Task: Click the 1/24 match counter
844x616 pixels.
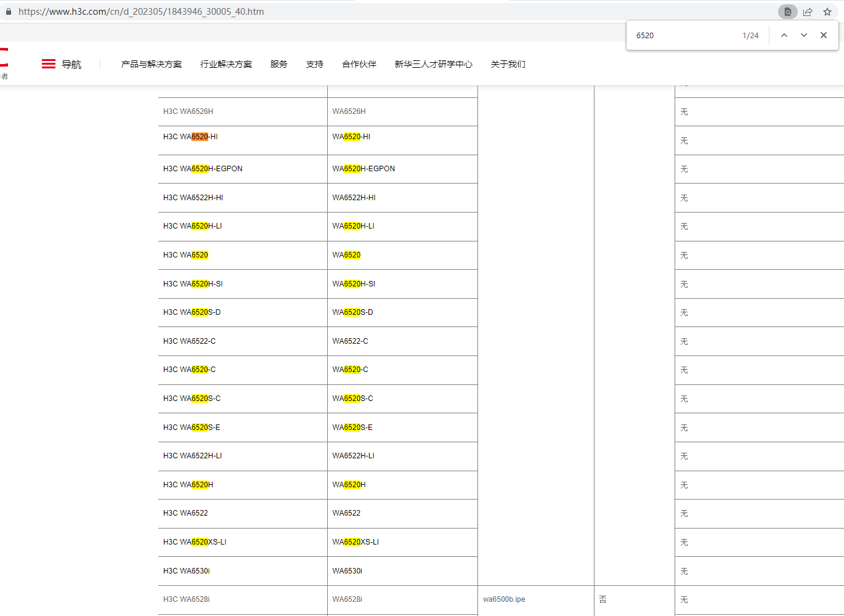Action: click(750, 36)
